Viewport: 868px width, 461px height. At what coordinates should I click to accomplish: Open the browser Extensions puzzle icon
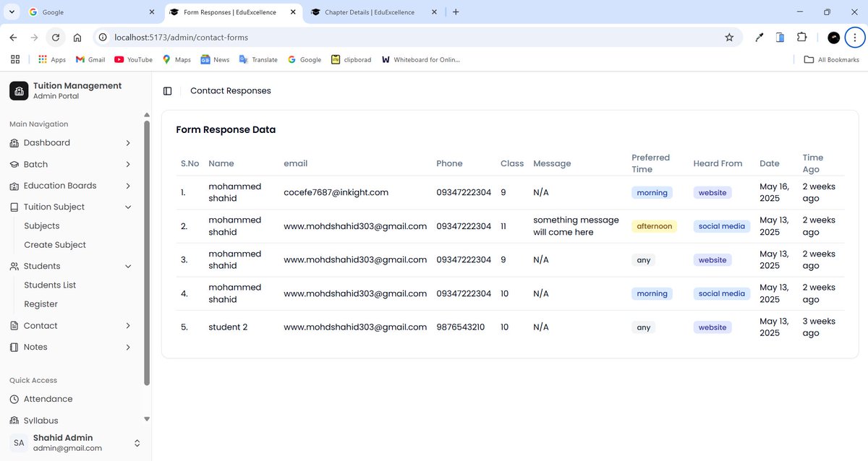click(802, 37)
